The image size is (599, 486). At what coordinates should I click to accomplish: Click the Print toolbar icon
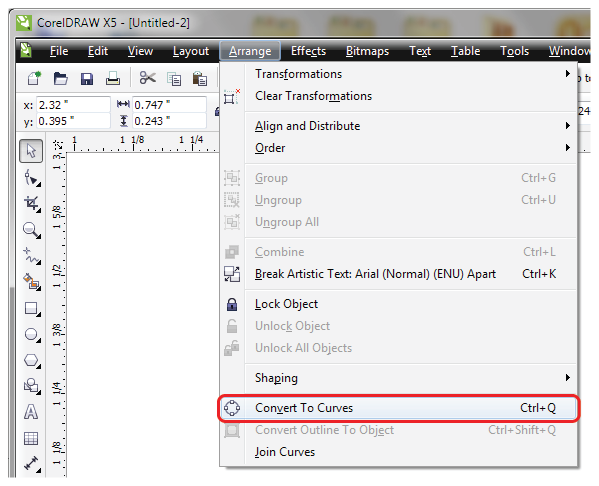(x=113, y=79)
